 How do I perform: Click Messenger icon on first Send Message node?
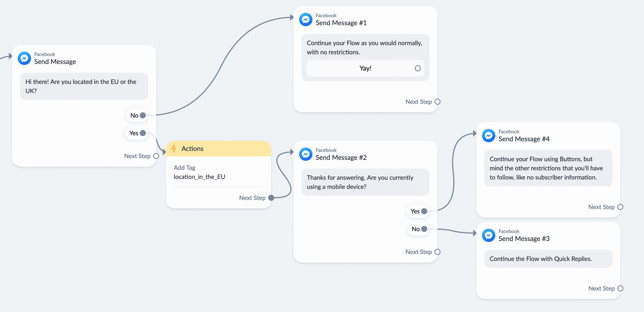[x=24, y=58]
